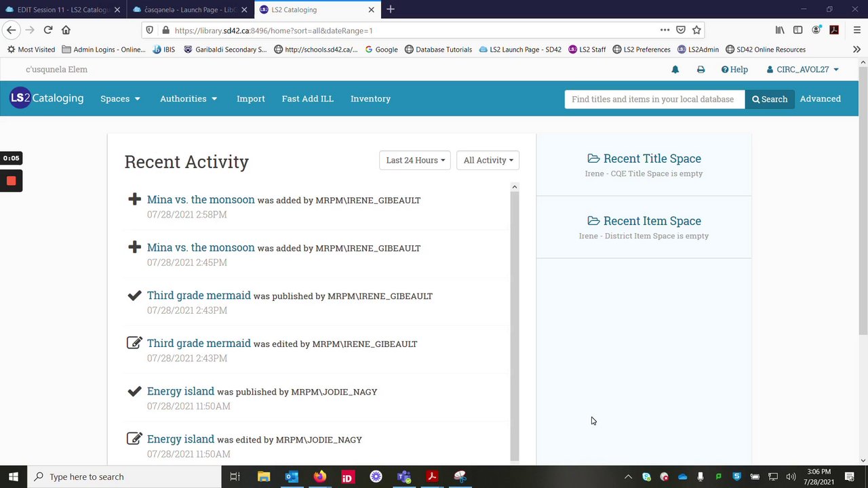Open the Last 24 Hours dropdown
The height and width of the screenshot is (488, 868).
click(415, 160)
